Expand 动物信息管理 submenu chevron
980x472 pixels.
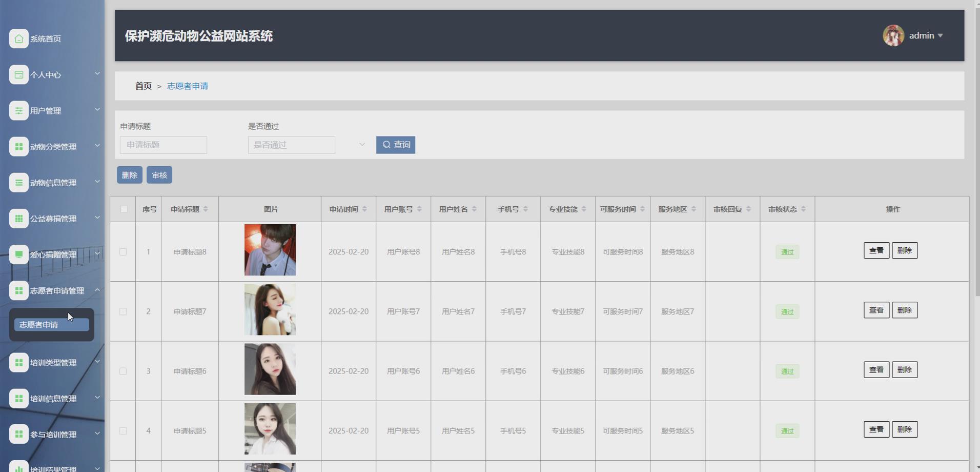tap(97, 181)
